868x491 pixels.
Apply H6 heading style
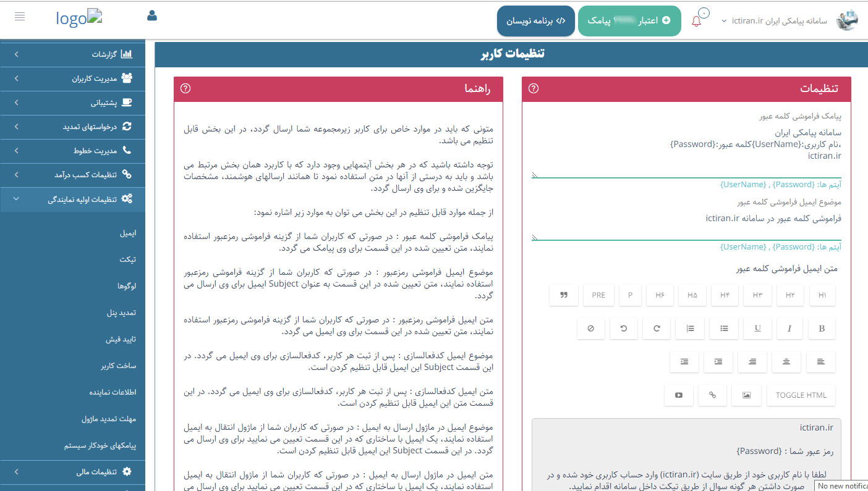660,295
